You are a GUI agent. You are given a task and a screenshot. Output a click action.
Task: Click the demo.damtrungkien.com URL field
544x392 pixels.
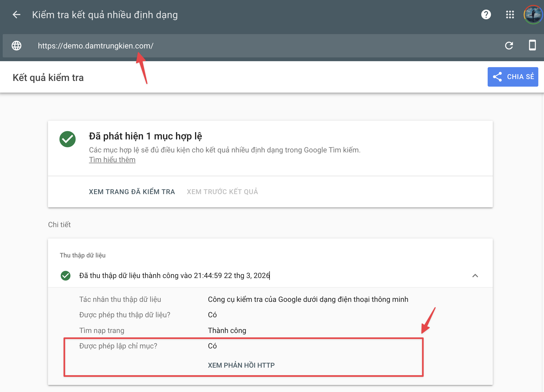[96, 46]
